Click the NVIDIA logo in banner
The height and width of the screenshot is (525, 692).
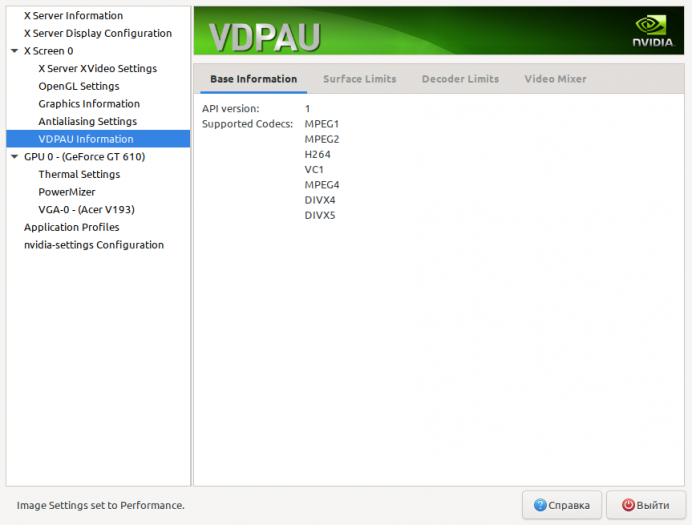coord(653,31)
